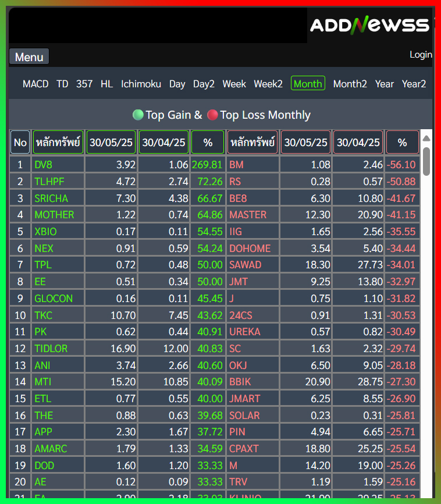This screenshot has width=441, height=504.
Task: Select the highlighted Month tab
Action: pyautogui.click(x=308, y=84)
